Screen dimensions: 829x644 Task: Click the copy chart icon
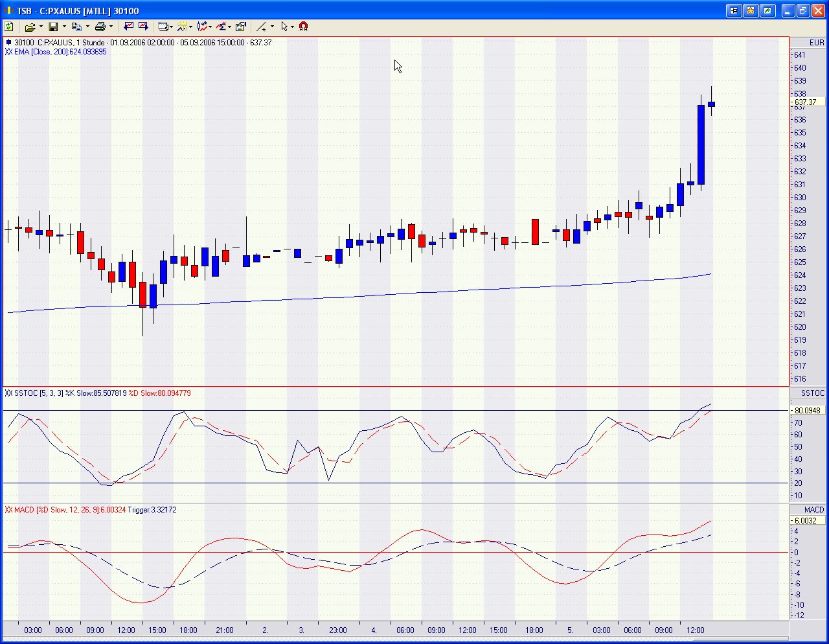(78, 27)
